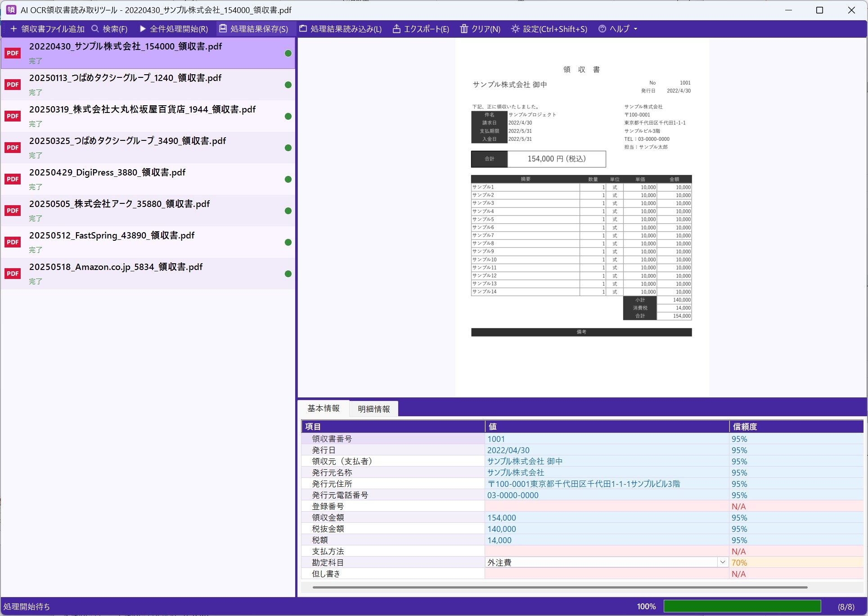868x616 pixels.
Task: Select the Amazon.co.jp_5834 receipt file
Action: point(116,267)
